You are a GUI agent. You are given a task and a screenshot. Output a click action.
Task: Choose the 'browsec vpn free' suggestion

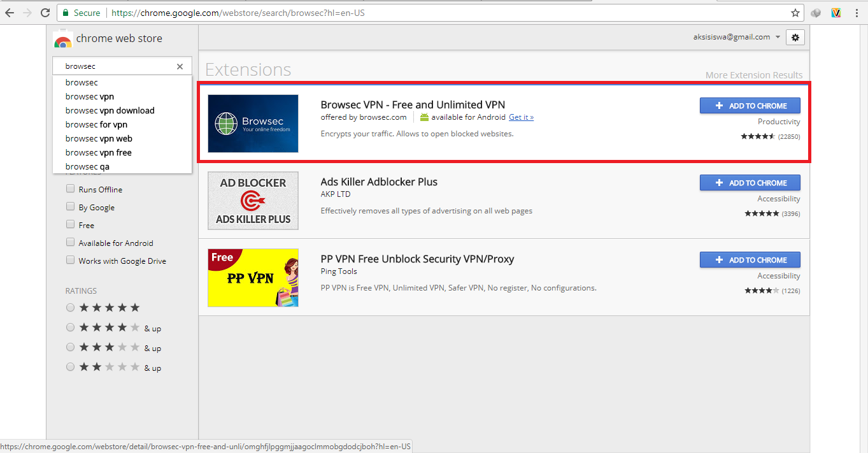122,152
